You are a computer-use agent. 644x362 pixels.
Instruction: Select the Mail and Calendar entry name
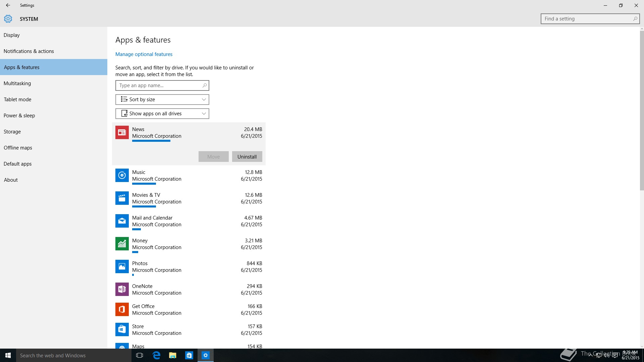pyautogui.click(x=152, y=218)
